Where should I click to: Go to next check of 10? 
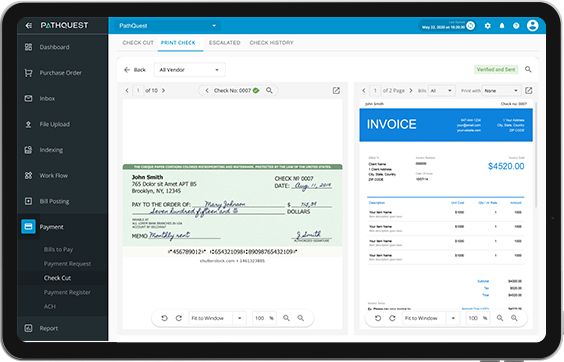[x=163, y=91]
